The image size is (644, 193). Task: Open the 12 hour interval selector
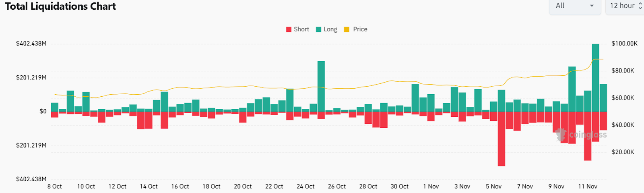pos(622,6)
